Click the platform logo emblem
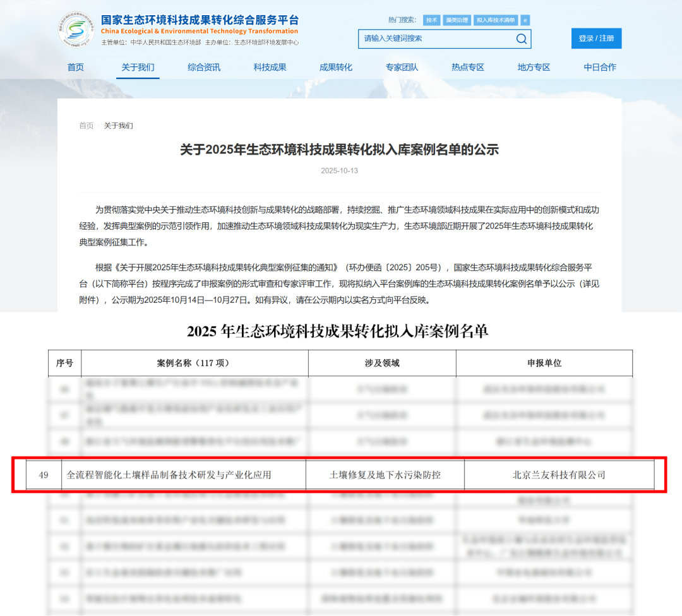This screenshot has height=616, width=682. point(76,30)
